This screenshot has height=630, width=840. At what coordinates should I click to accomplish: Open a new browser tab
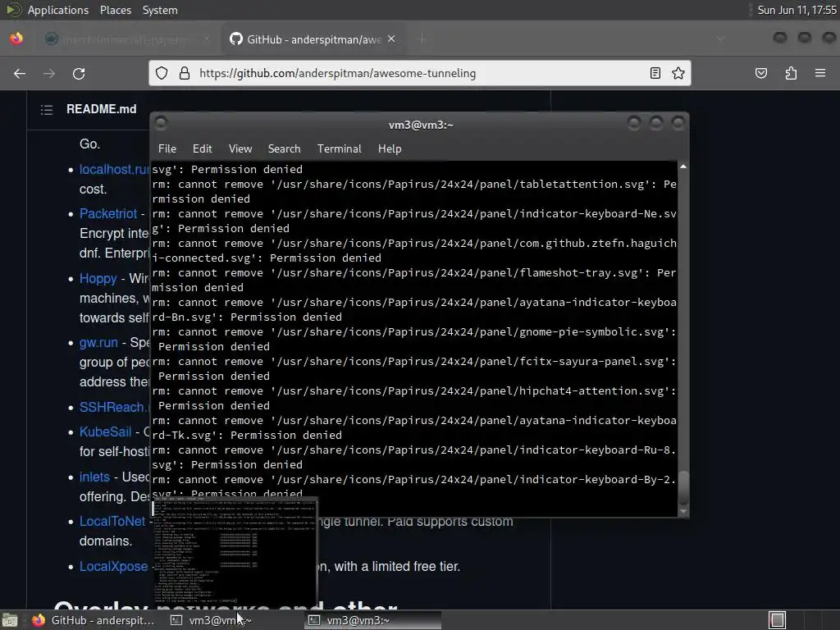[x=422, y=39]
